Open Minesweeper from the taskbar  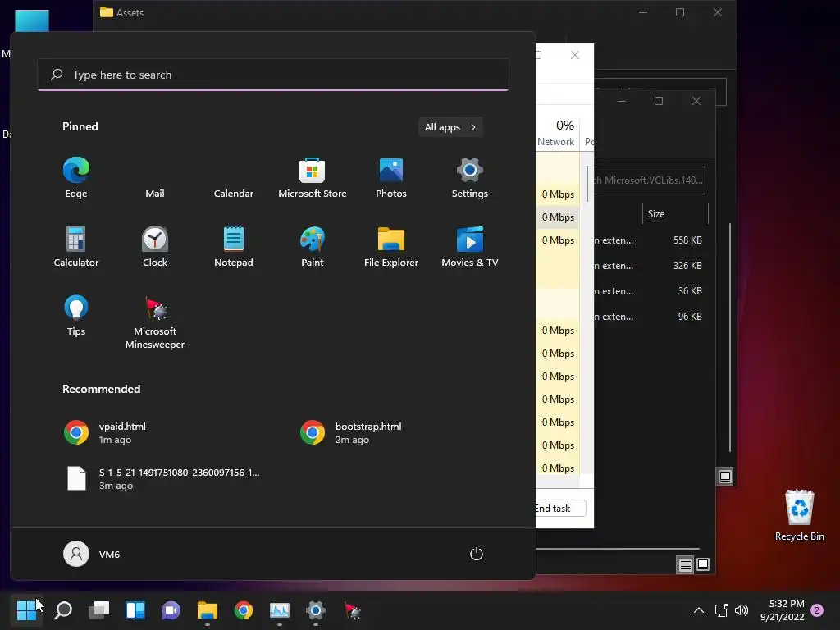point(352,609)
